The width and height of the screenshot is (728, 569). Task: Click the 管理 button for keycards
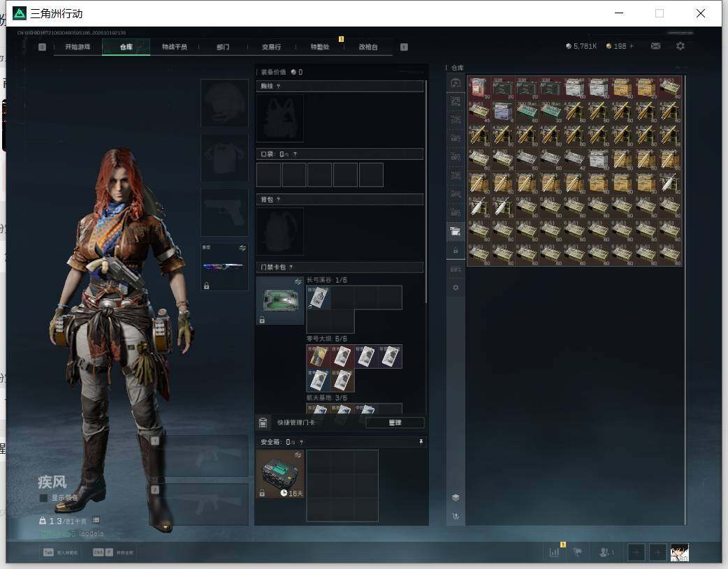click(395, 422)
